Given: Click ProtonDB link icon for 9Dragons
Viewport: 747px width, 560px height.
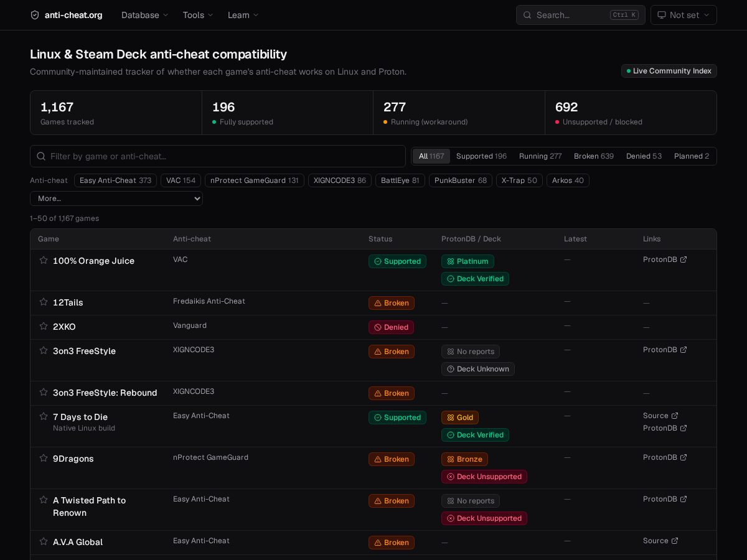Looking at the screenshot, I should point(684,457).
